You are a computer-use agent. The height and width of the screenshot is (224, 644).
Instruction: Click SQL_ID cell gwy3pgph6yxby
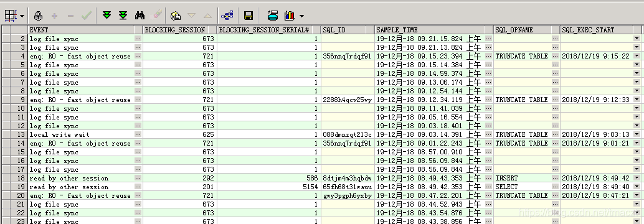348,196
